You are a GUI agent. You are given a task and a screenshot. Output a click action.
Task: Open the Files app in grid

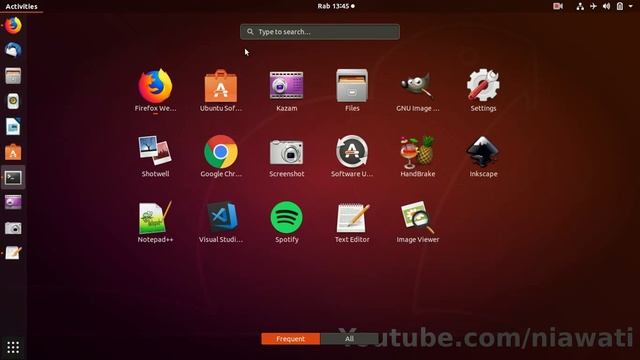352,90
